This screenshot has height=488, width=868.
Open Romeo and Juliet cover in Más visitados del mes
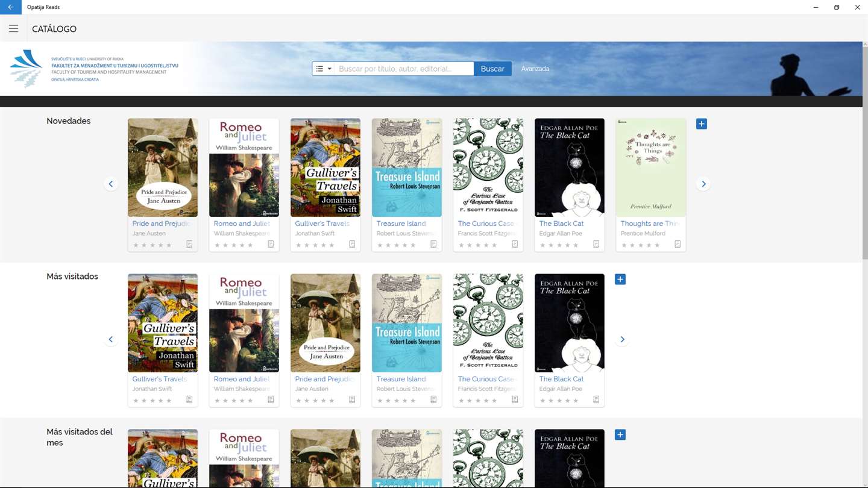244,458
